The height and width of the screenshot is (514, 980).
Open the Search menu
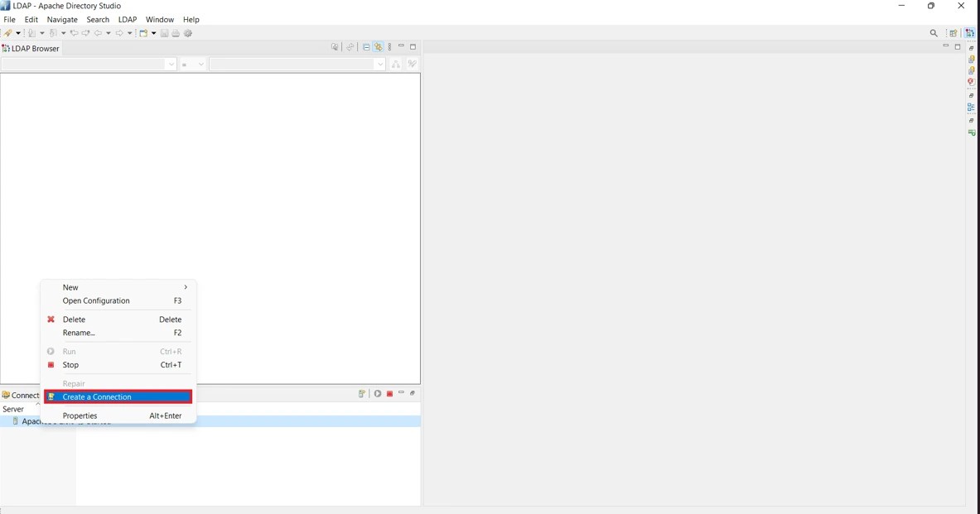98,19
